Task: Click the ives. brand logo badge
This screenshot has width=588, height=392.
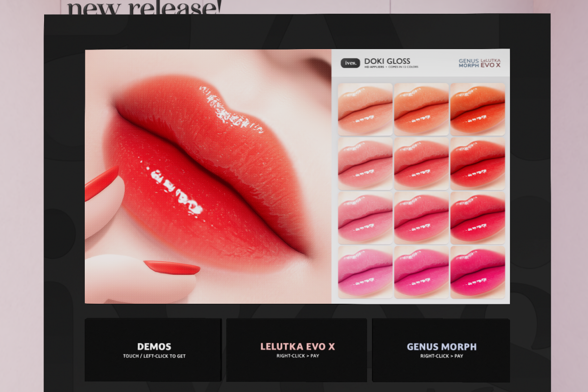Action: [x=350, y=63]
